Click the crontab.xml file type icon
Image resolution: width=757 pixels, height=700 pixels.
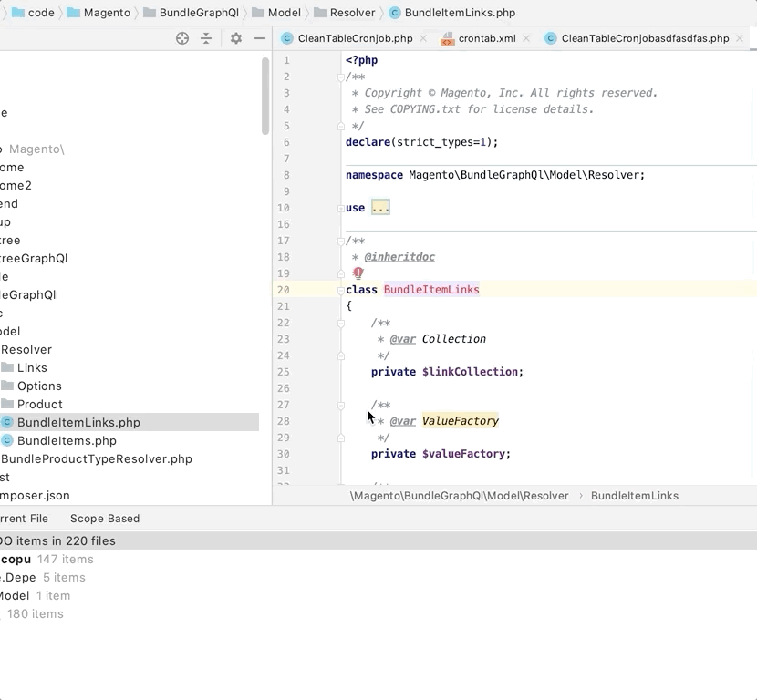[x=448, y=38]
